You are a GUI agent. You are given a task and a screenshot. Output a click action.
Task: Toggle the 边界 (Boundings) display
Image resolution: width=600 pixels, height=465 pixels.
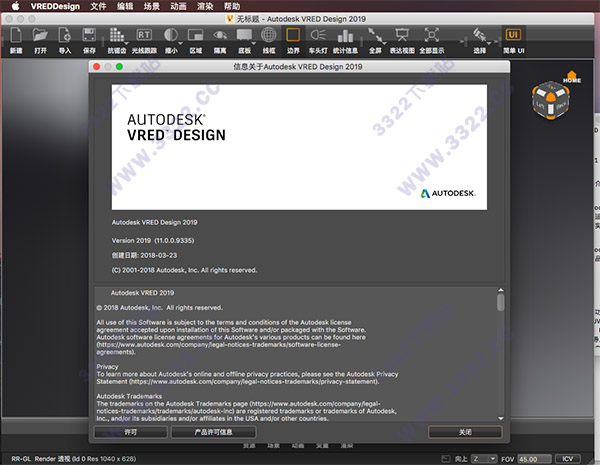pyautogui.click(x=293, y=36)
